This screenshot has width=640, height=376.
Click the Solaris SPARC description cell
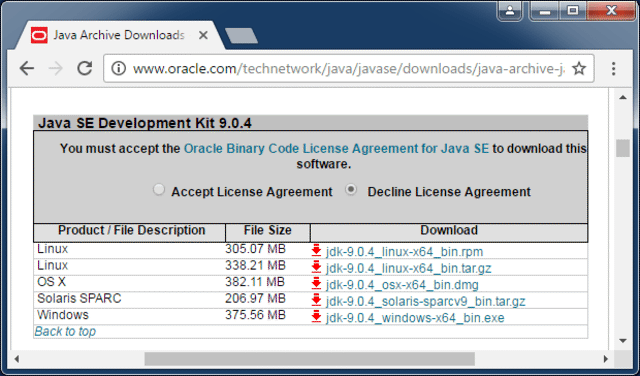(x=79, y=298)
